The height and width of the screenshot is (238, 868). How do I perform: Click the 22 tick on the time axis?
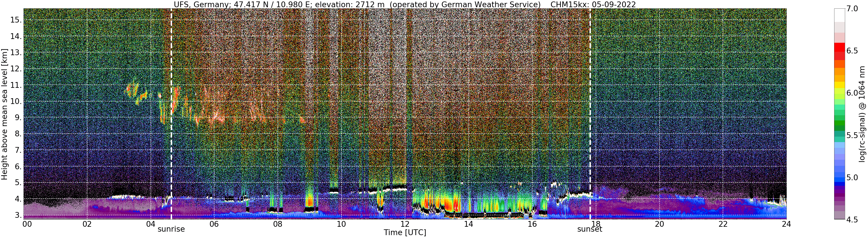pos(723,224)
